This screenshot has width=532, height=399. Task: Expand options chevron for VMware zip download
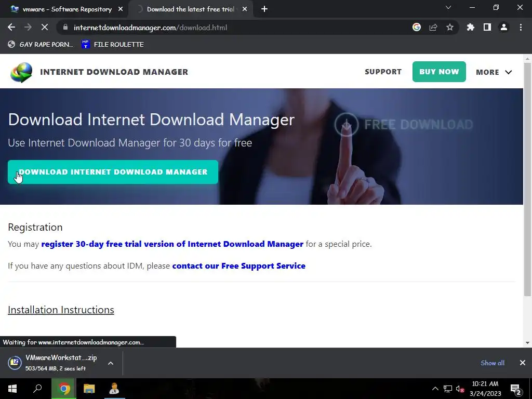point(111,363)
